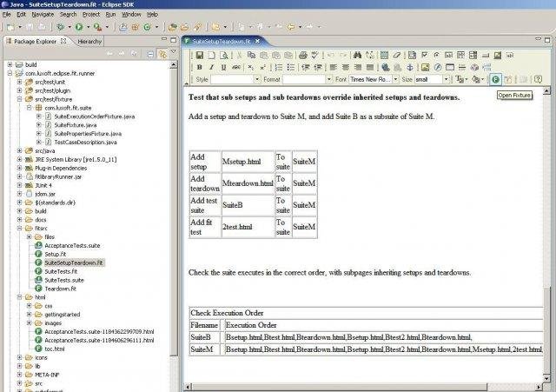
Task: Click the Spell Check icon
Action: [314, 56]
